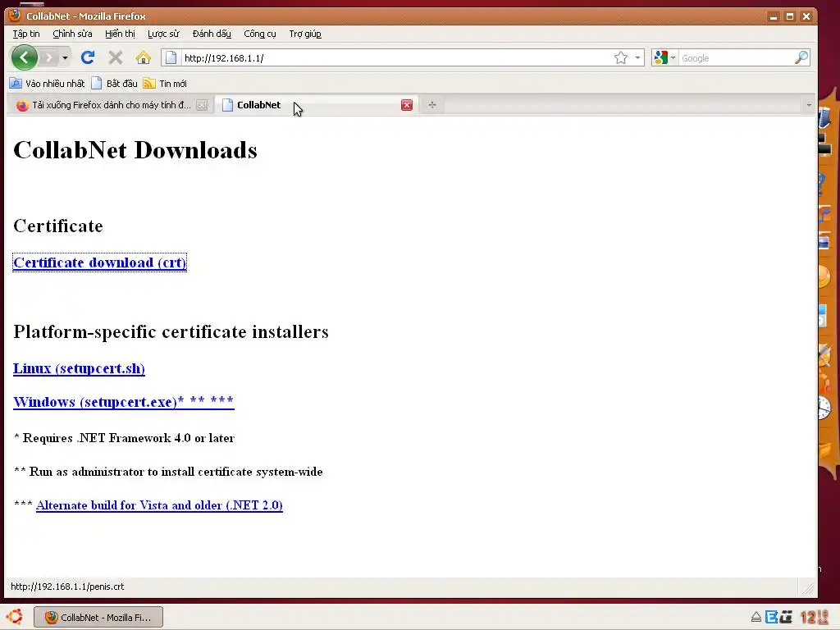The height and width of the screenshot is (630, 840).
Task: Go back with the green Back arrow
Action: pos(24,57)
